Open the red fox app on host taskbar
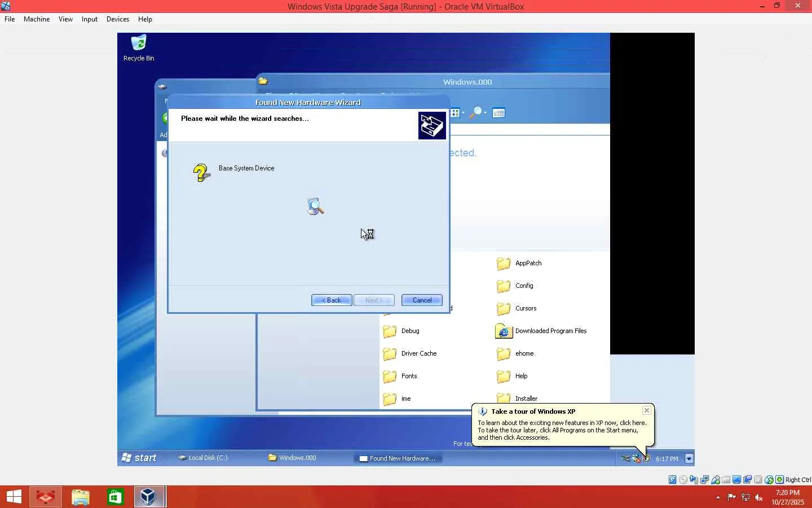This screenshot has width=812, height=508. (45, 497)
